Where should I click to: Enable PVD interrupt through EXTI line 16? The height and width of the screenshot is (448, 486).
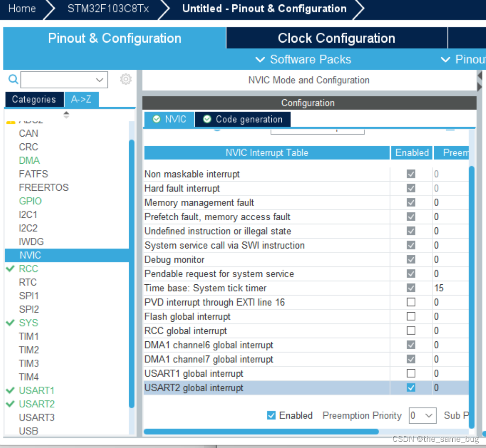click(410, 302)
